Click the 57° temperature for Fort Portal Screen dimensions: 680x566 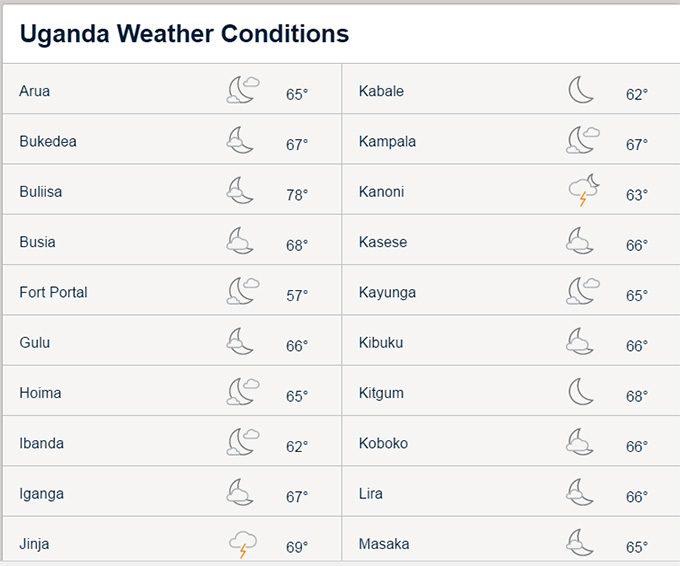point(297,295)
